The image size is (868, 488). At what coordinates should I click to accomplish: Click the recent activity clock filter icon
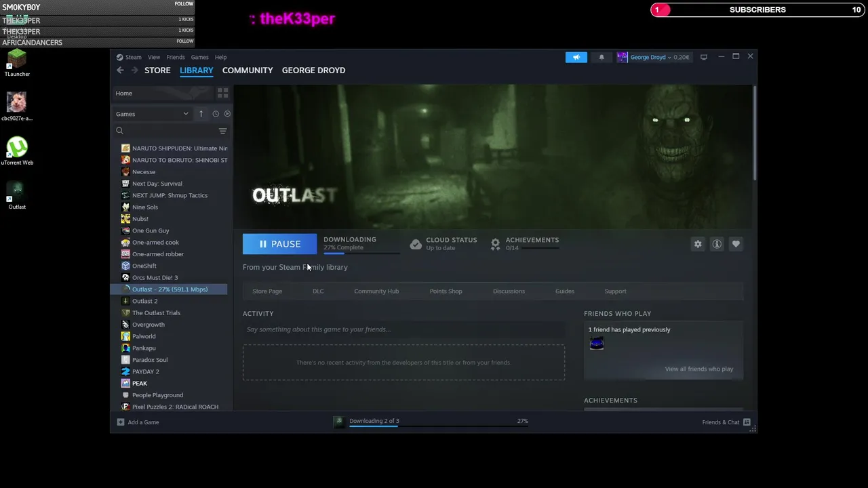[x=216, y=114]
